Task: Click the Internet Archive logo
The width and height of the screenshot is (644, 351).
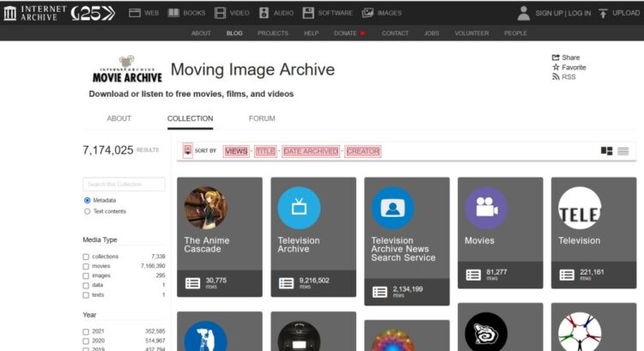Action: pyautogui.click(x=34, y=13)
